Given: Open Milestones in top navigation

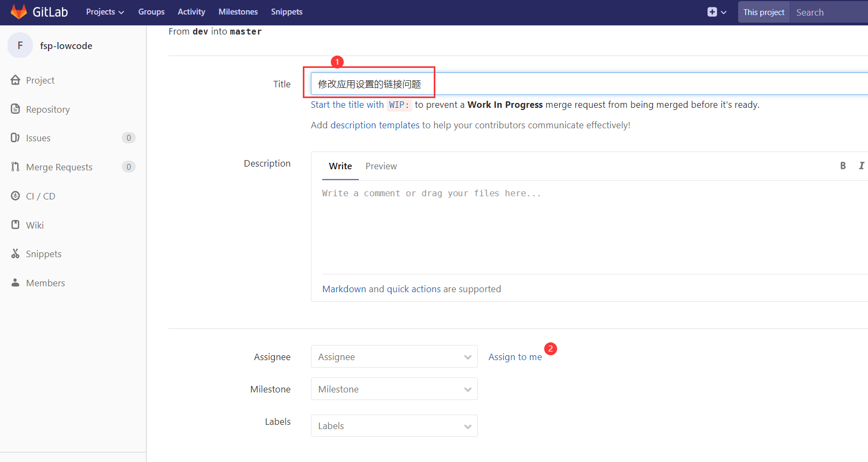Looking at the screenshot, I should 238,12.
